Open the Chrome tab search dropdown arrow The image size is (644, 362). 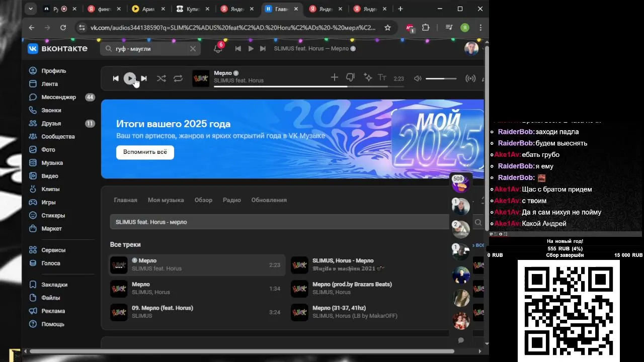[x=31, y=9]
